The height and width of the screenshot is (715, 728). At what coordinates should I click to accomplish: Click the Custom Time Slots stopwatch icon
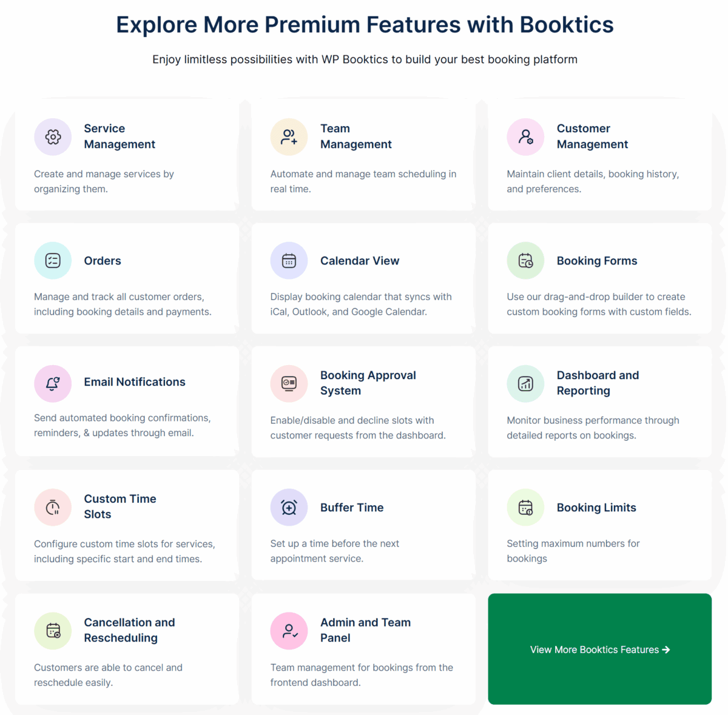click(x=53, y=507)
